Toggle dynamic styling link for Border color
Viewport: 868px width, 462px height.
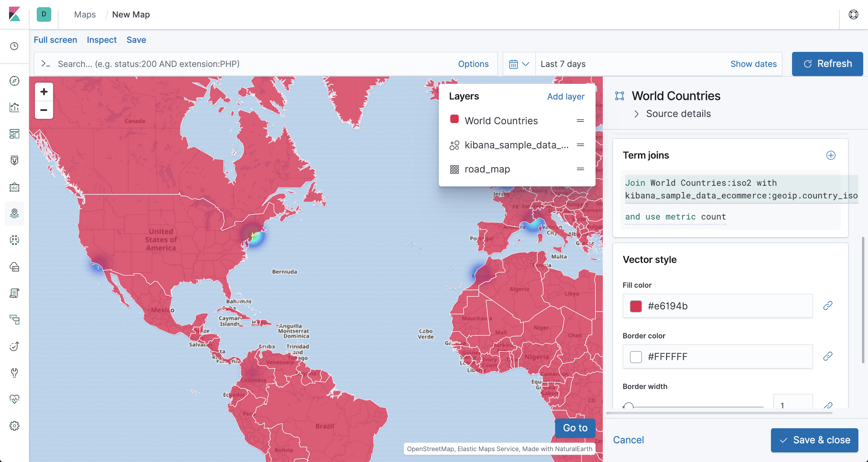point(828,356)
